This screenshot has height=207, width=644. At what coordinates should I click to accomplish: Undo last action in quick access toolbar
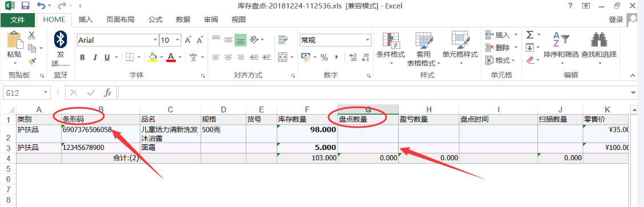40,6
